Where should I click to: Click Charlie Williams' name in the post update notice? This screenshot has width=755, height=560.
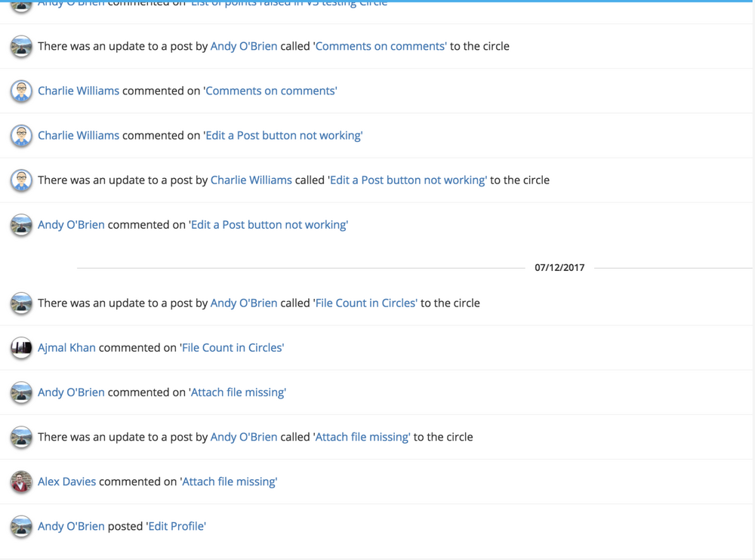(x=251, y=180)
